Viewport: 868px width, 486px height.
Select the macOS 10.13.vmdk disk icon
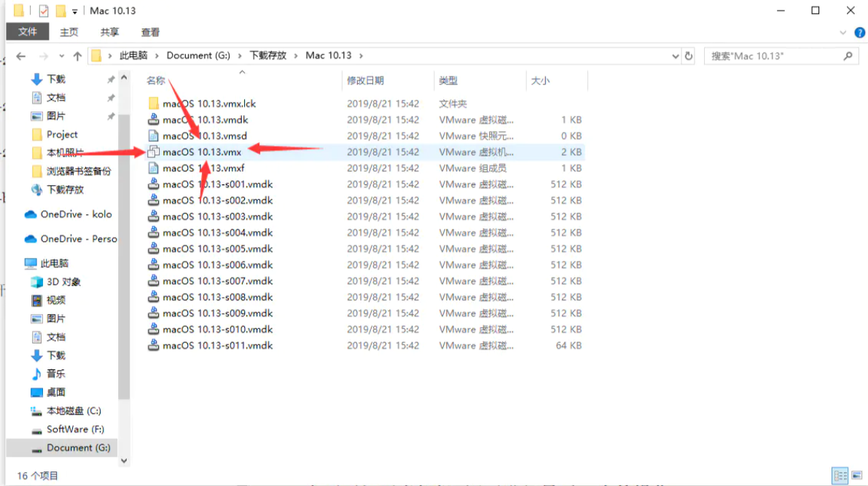click(153, 119)
